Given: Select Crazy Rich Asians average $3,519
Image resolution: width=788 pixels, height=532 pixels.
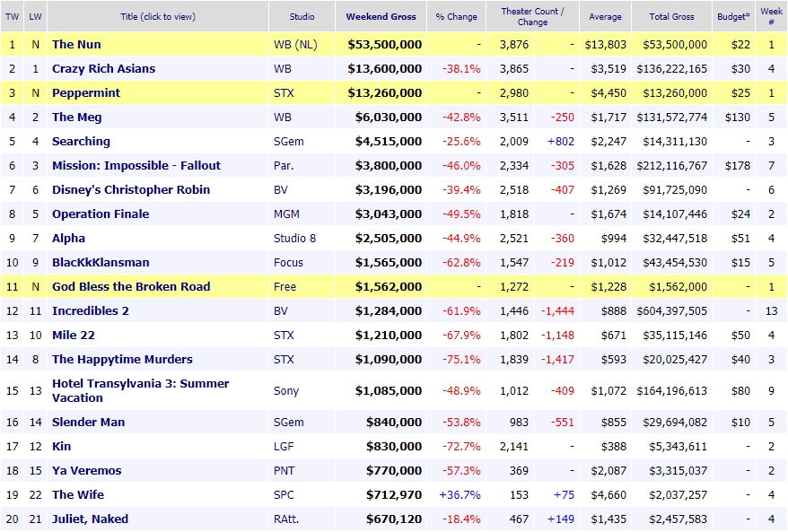Looking at the screenshot, I should pos(609,68).
